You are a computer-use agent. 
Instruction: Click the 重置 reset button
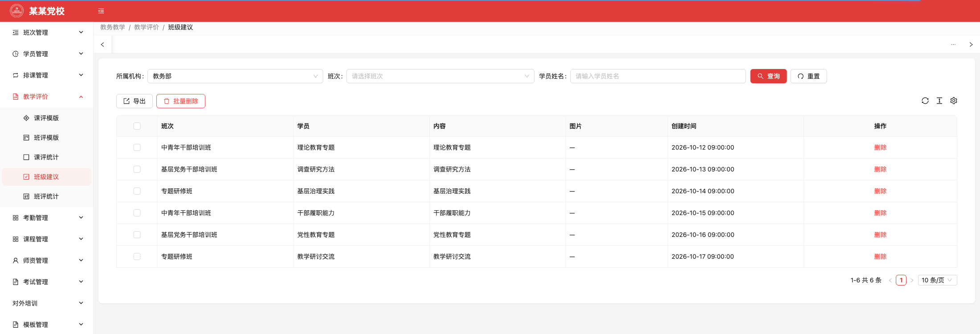pyautogui.click(x=808, y=76)
